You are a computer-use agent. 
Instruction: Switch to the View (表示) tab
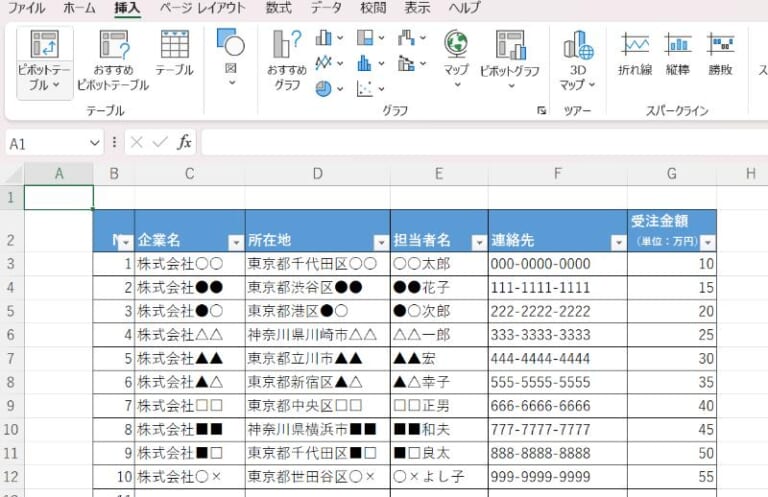pos(417,8)
